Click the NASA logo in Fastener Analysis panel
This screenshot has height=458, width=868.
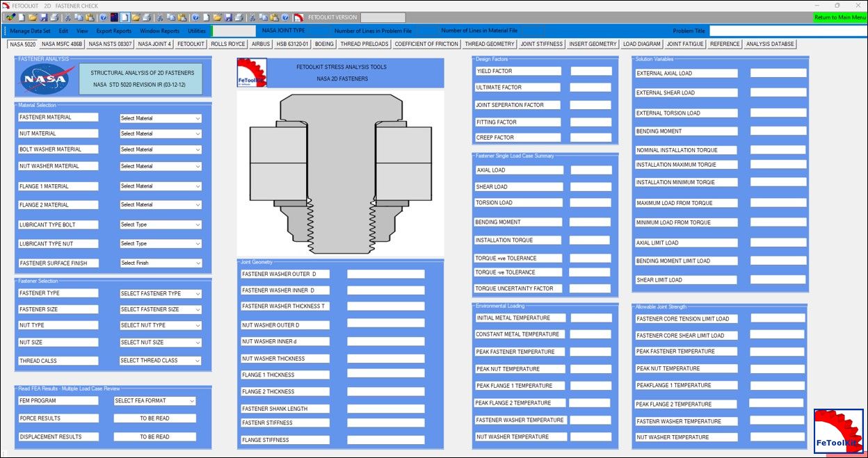point(45,79)
